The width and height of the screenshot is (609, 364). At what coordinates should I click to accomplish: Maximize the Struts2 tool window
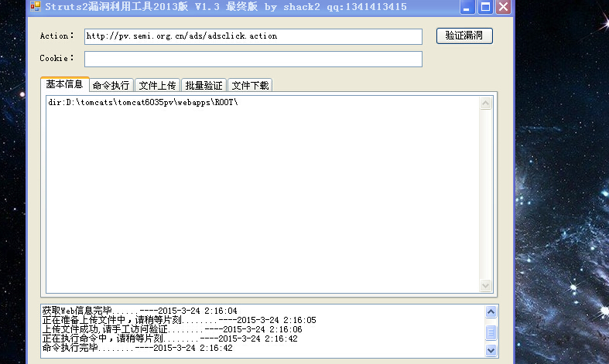tap(485, 7)
